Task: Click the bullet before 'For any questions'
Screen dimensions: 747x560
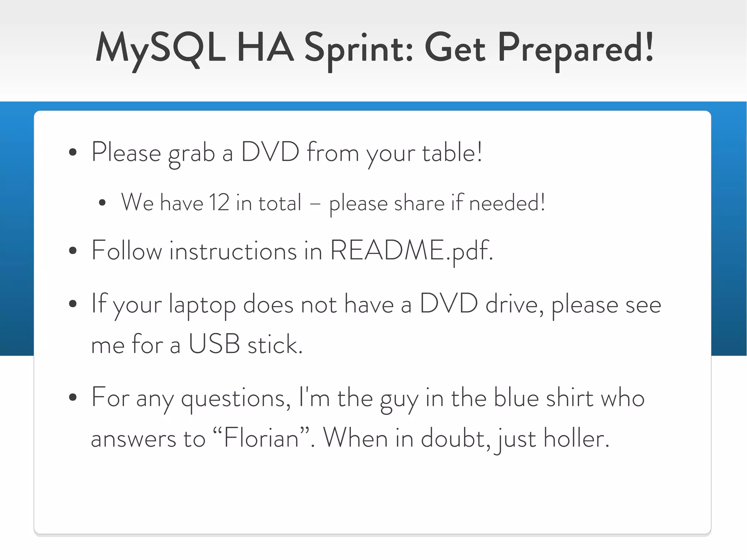Action: click(x=73, y=397)
